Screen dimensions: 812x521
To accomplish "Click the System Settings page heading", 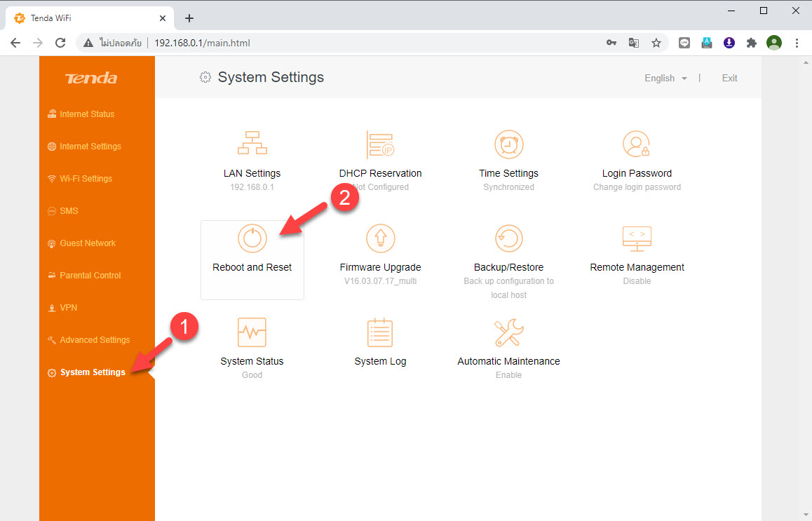I will (x=271, y=77).
